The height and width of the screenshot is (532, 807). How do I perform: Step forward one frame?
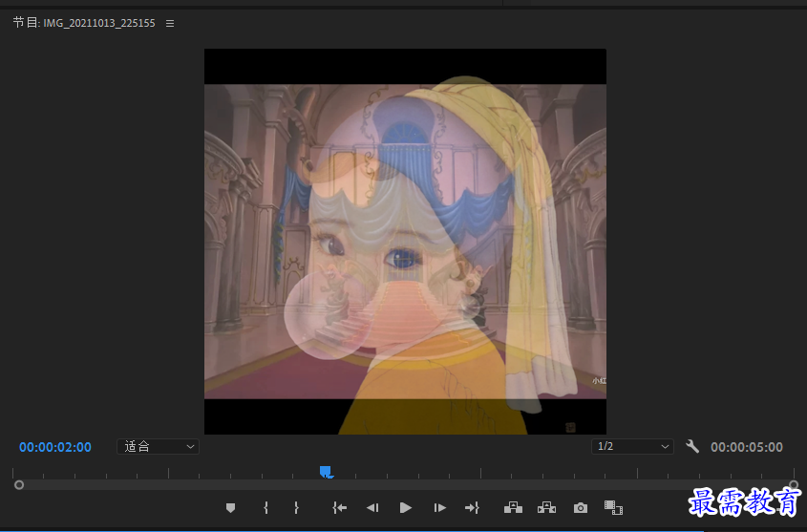point(439,508)
